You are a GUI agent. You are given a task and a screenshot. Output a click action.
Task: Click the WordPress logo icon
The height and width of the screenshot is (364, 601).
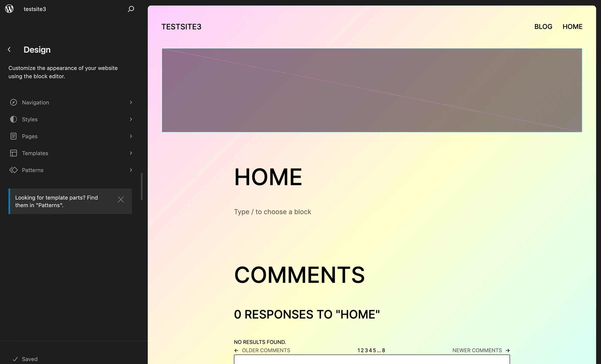click(9, 9)
